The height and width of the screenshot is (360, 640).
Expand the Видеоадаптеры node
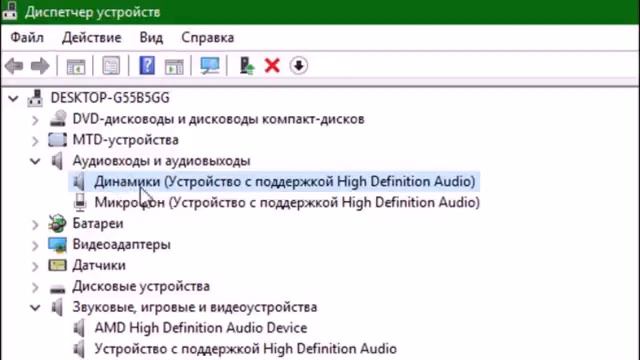click(35, 245)
